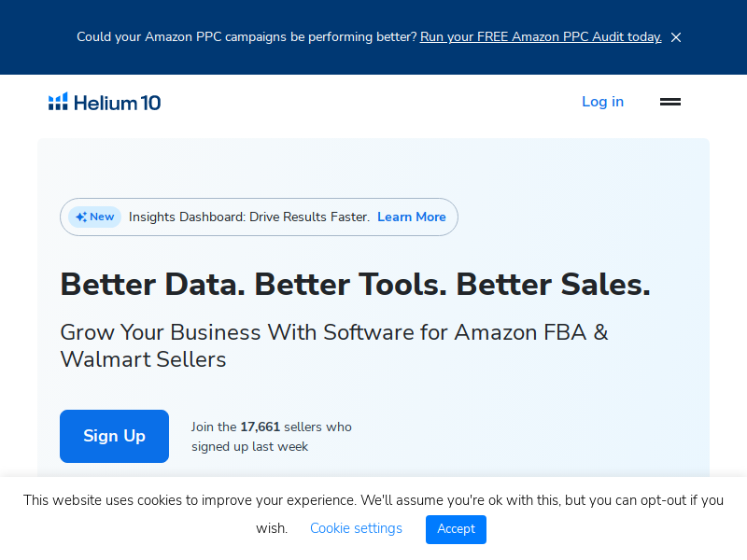Click the cookie notice message text
The height and width of the screenshot is (560, 747).
tap(373, 514)
